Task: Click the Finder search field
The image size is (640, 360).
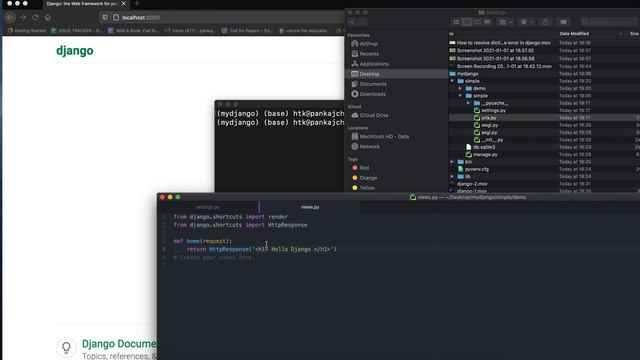Action: (608, 22)
